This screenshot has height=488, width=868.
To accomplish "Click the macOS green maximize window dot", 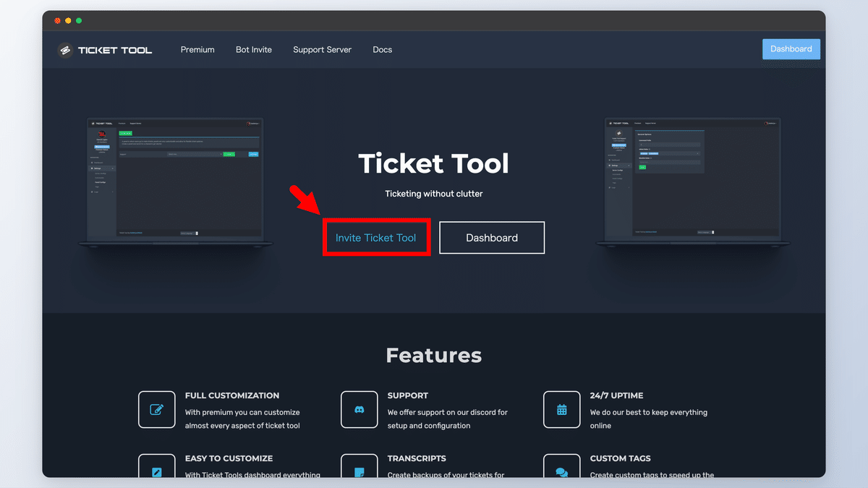I will 79,21.
